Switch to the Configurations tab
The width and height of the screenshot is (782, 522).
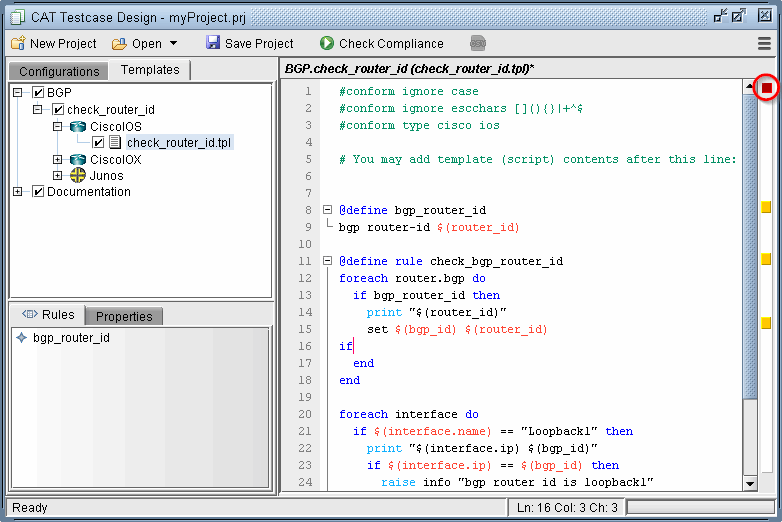(x=59, y=71)
